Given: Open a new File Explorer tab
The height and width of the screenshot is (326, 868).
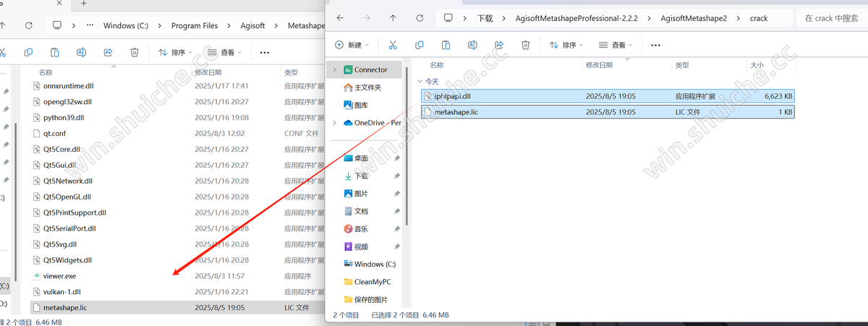Looking at the screenshot, I should 84,4.
